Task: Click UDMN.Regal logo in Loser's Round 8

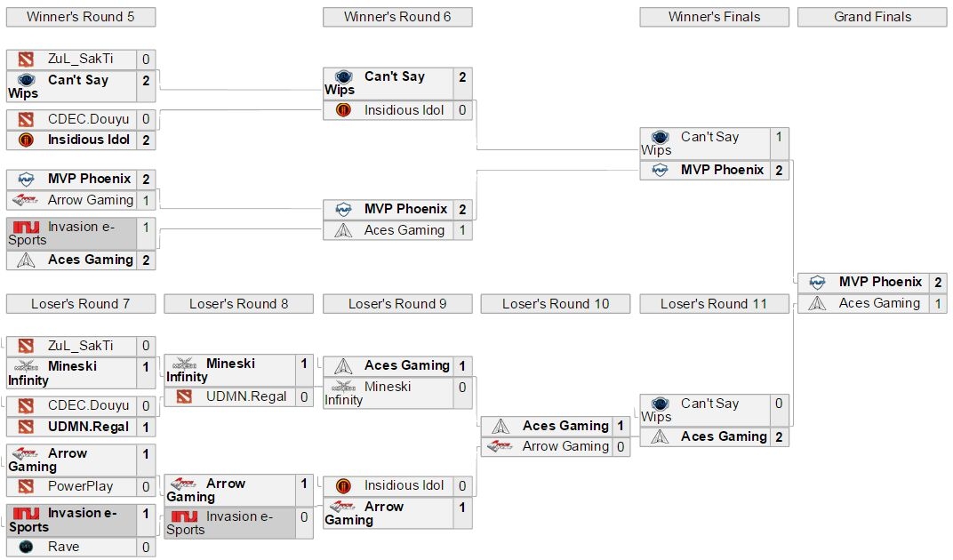Action: click(x=184, y=396)
